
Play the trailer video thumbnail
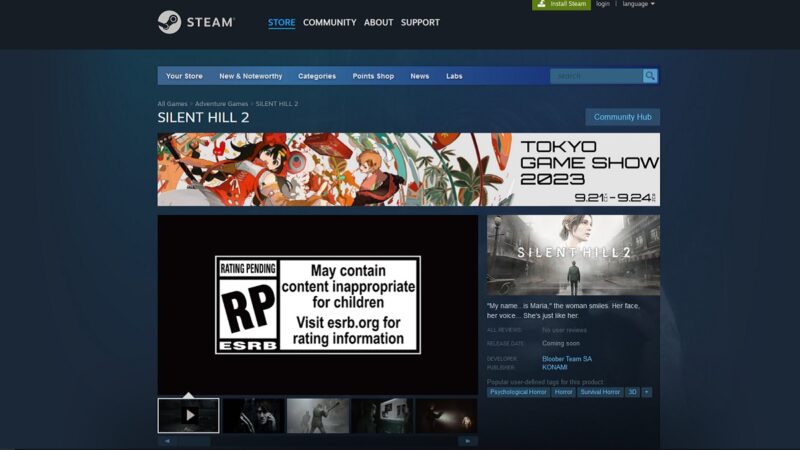[x=188, y=415]
